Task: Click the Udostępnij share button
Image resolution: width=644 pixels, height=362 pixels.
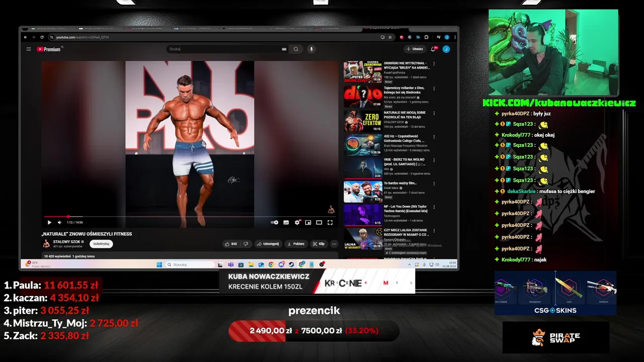Action: (268, 244)
